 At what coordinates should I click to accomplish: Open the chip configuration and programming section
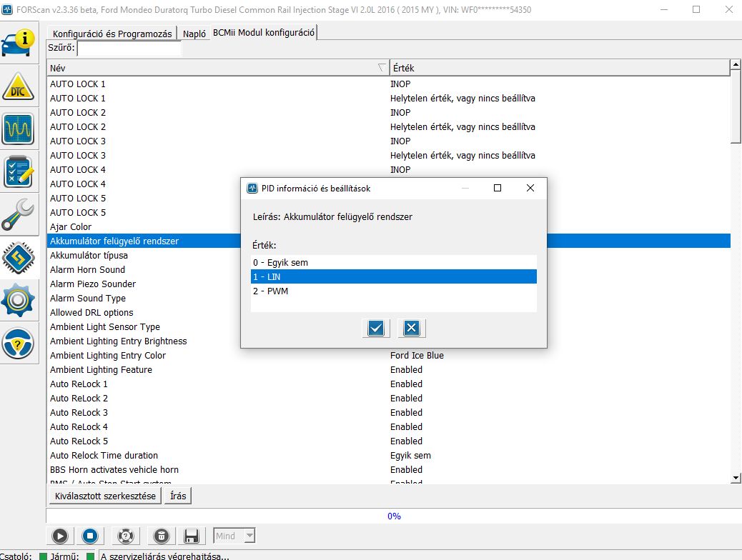pos(19,258)
